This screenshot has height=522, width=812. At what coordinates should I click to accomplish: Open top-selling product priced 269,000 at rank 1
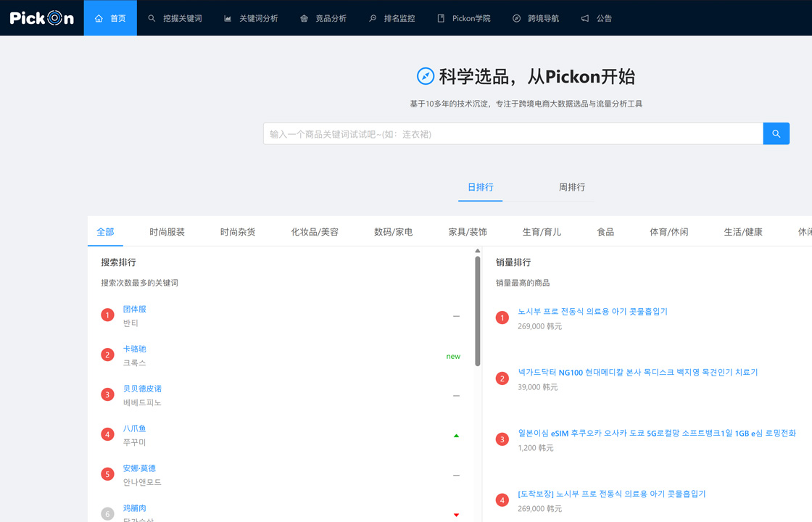pos(593,312)
